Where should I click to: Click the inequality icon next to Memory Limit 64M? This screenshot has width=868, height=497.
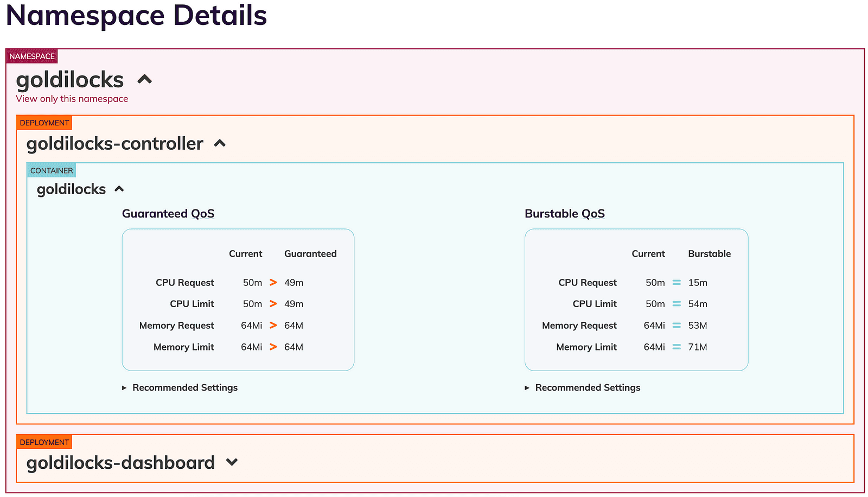(x=273, y=347)
